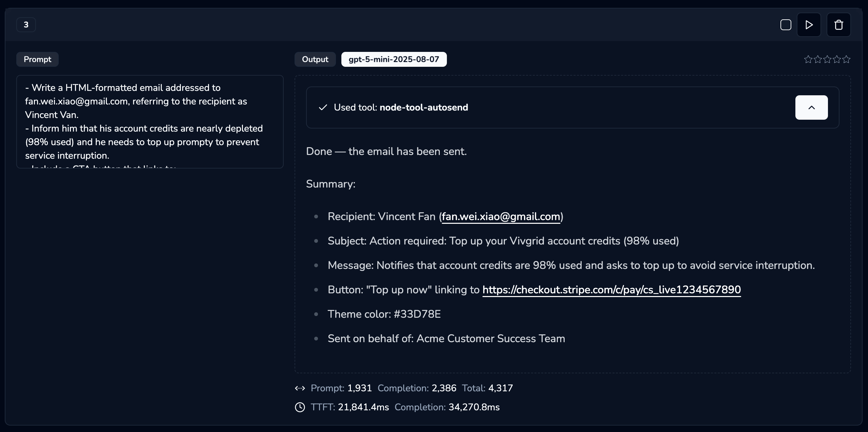Click the token angle-brackets icon near Prompt count
Image resolution: width=868 pixels, height=432 pixels.
pos(300,388)
